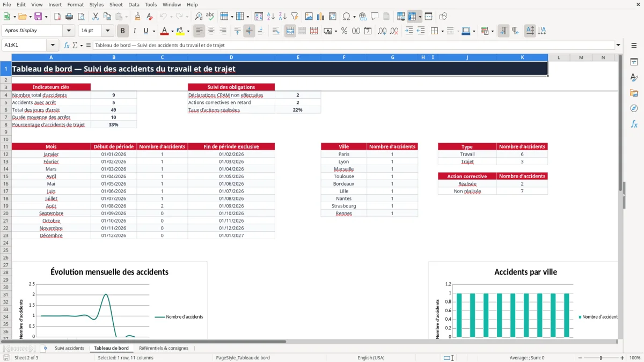Insert an image
The width and height of the screenshot is (644, 362).
point(309,17)
